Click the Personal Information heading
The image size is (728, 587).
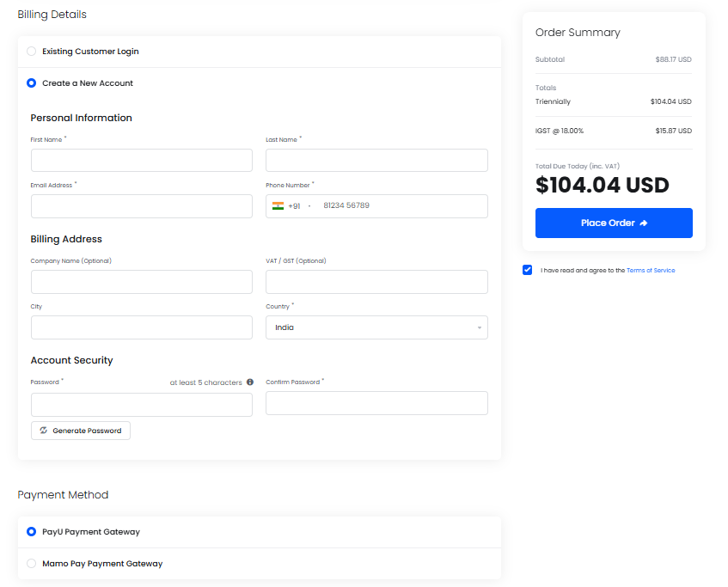(82, 118)
